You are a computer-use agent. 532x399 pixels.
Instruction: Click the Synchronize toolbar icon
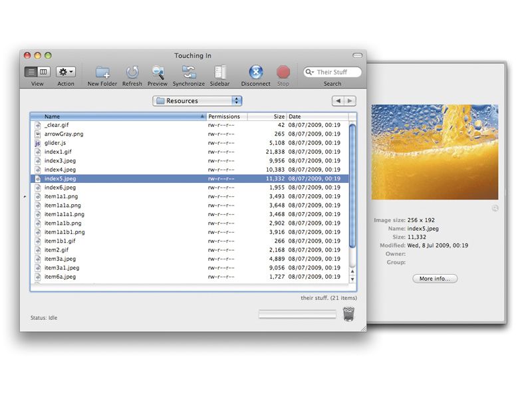point(189,72)
